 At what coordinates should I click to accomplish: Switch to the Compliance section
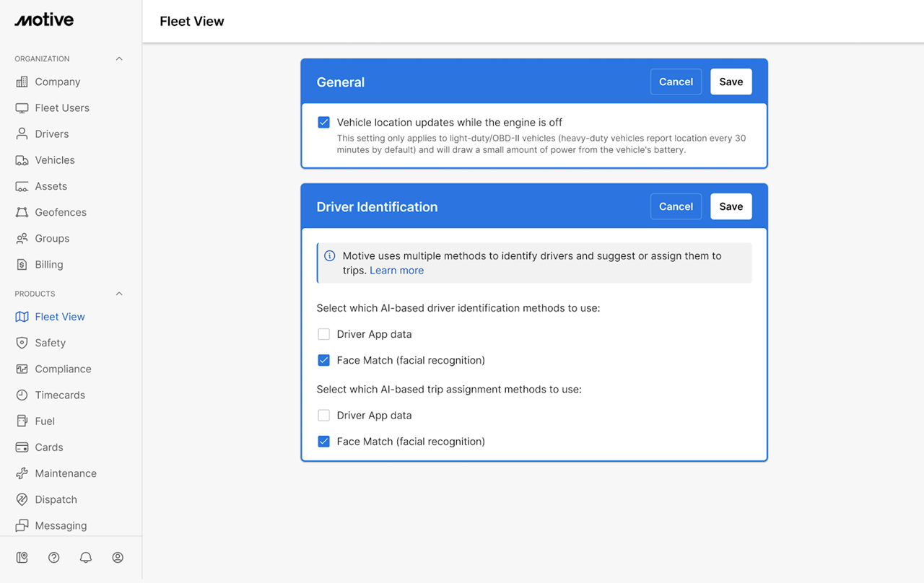coord(63,369)
